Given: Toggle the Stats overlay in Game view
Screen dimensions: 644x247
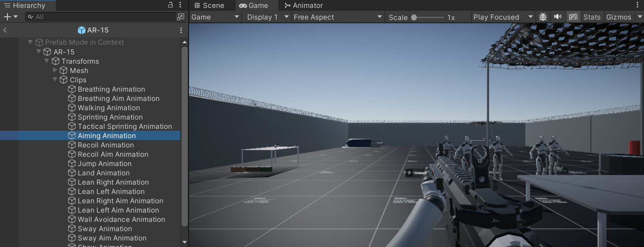Looking at the screenshot, I should point(591,17).
